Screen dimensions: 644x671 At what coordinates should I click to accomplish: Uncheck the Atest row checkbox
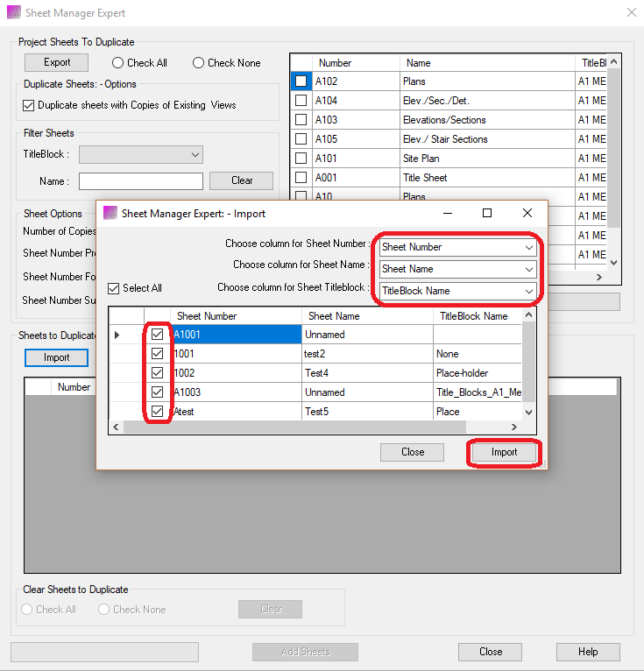tap(158, 411)
